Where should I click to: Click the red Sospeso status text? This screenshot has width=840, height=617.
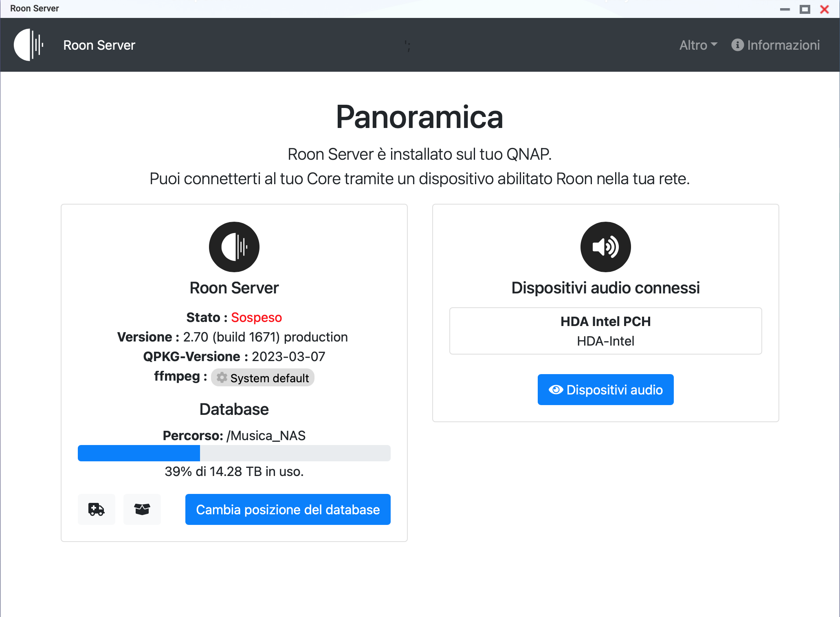pyautogui.click(x=257, y=317)
